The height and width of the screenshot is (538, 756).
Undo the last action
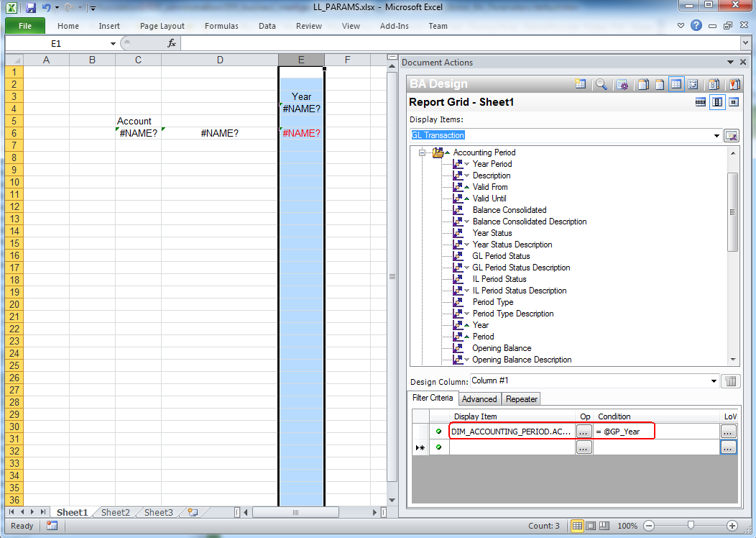tap(46, 8)
